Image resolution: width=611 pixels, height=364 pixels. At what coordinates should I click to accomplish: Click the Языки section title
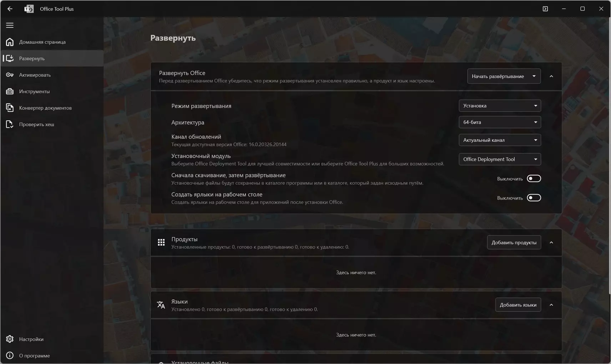[x=180, y=302]
